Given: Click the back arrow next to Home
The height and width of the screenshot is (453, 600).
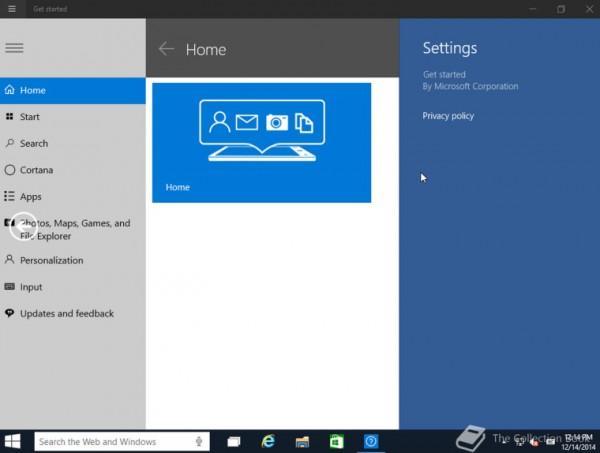Looking at the screenshot, I should [x=166, y=49].
